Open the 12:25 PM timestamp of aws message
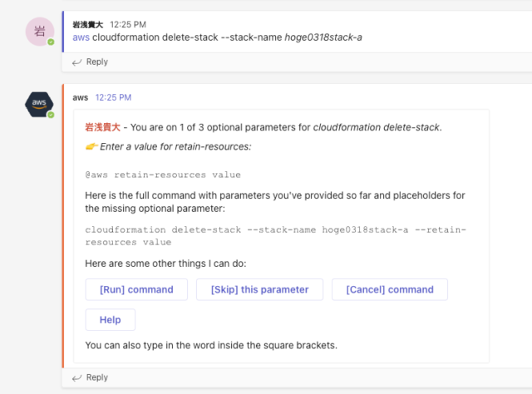 (x=113, y=98)
